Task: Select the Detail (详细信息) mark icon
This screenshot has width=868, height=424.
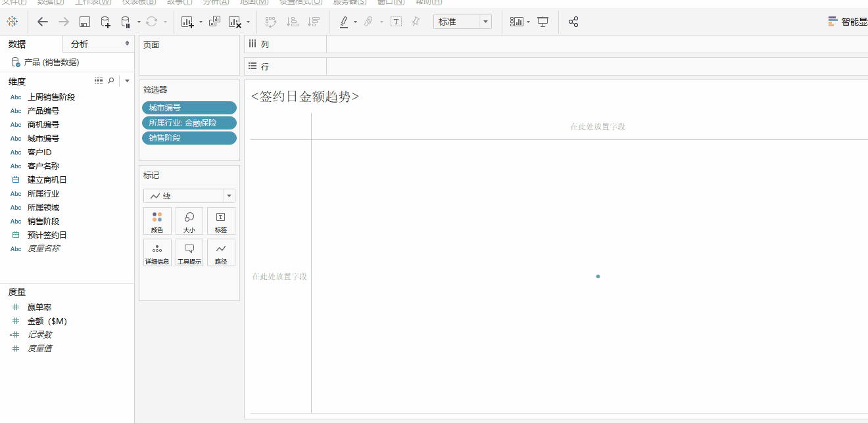Action: (x=157, y=252)
